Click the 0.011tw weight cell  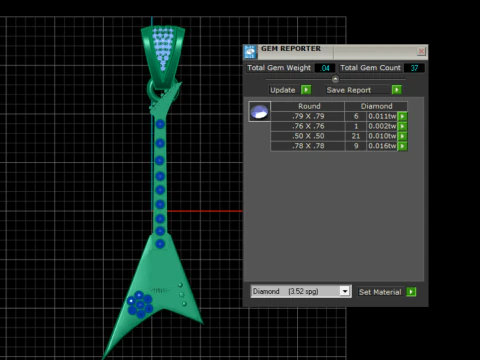click(382, 116)
